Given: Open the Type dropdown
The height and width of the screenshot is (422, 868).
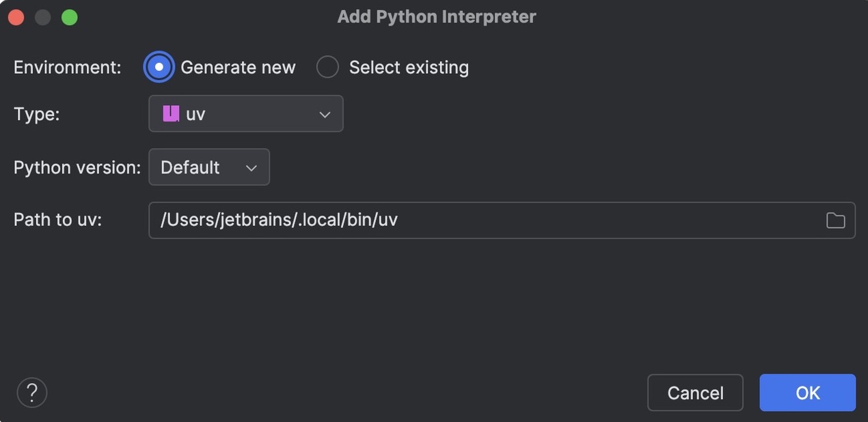Looking at the screenshot, I should pos(246,113).
